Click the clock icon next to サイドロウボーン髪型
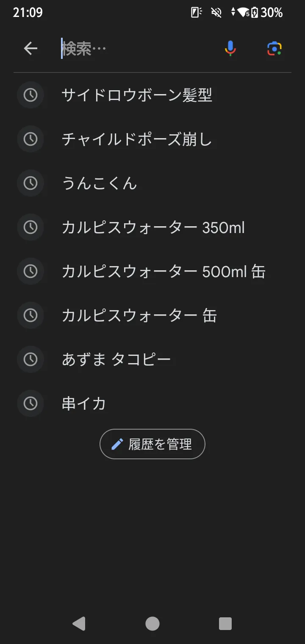Image resolution: width=305 pixels, height=644 pixels. [x=30, y=95]
